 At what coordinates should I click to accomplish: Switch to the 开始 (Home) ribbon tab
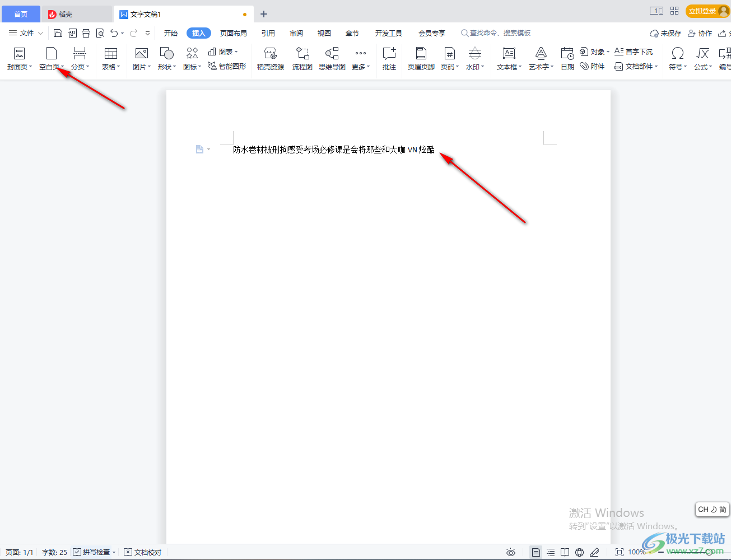pos(171,33)
